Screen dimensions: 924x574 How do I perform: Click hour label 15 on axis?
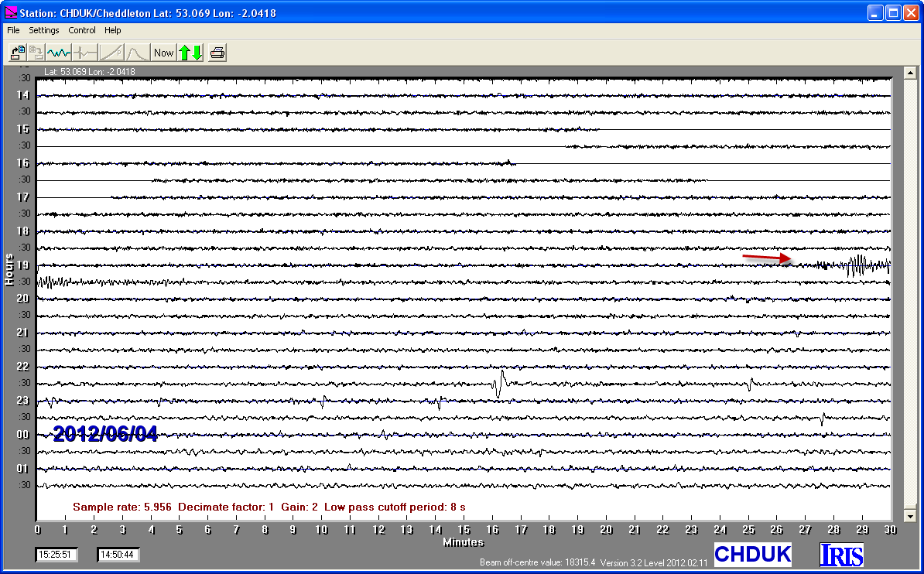pyautogui.click(x=22, y=129)
